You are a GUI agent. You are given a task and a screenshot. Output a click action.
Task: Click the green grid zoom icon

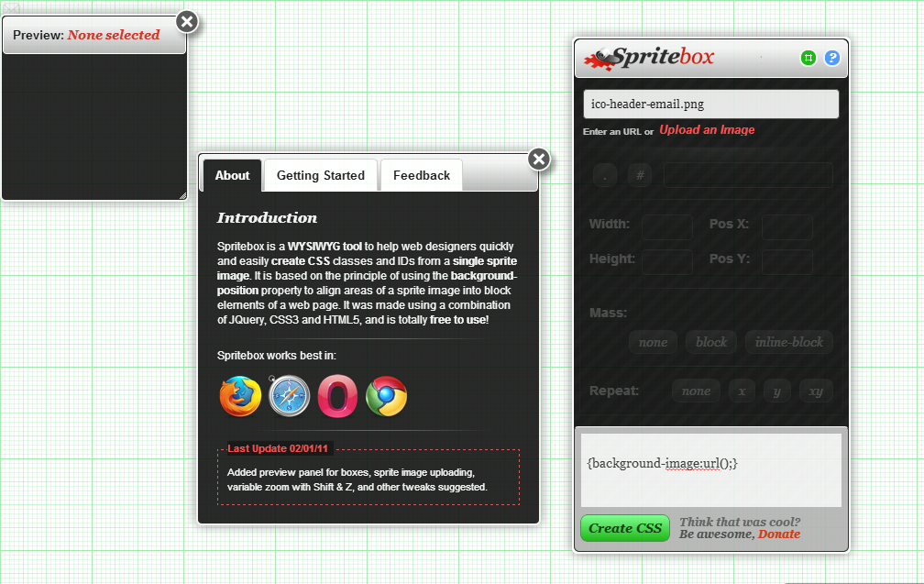click(x=808, y=58)
